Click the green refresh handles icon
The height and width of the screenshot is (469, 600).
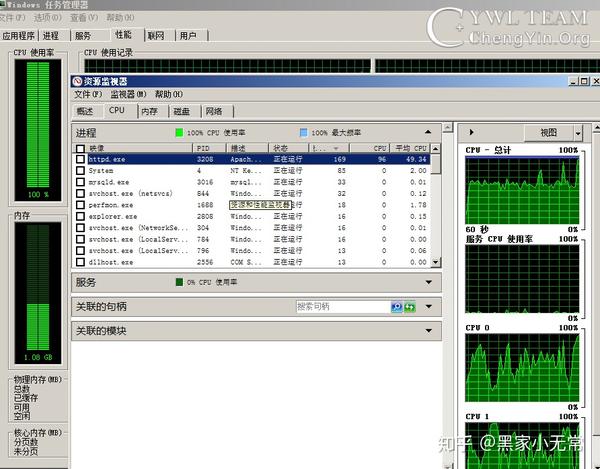[x=410, y=306]
